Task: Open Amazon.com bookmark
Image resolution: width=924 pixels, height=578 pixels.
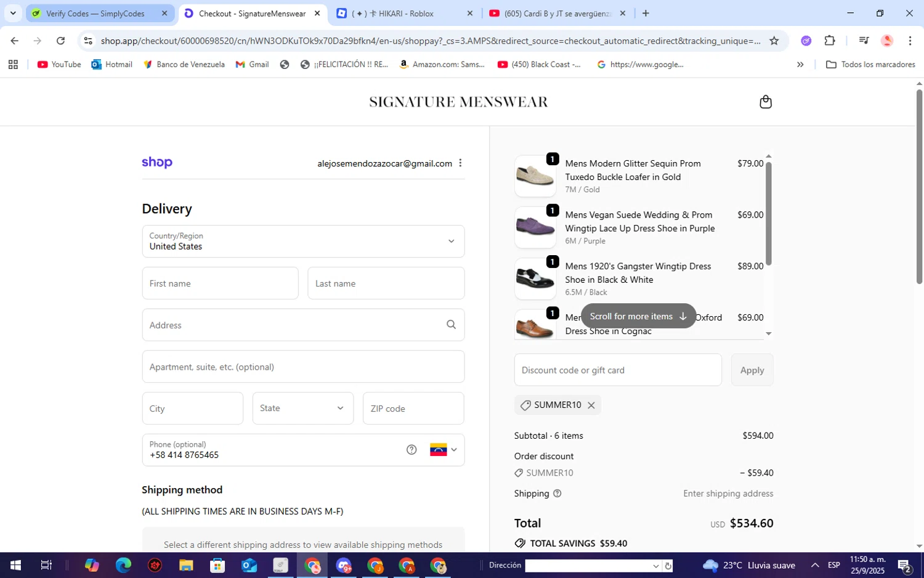Action: 442,64
